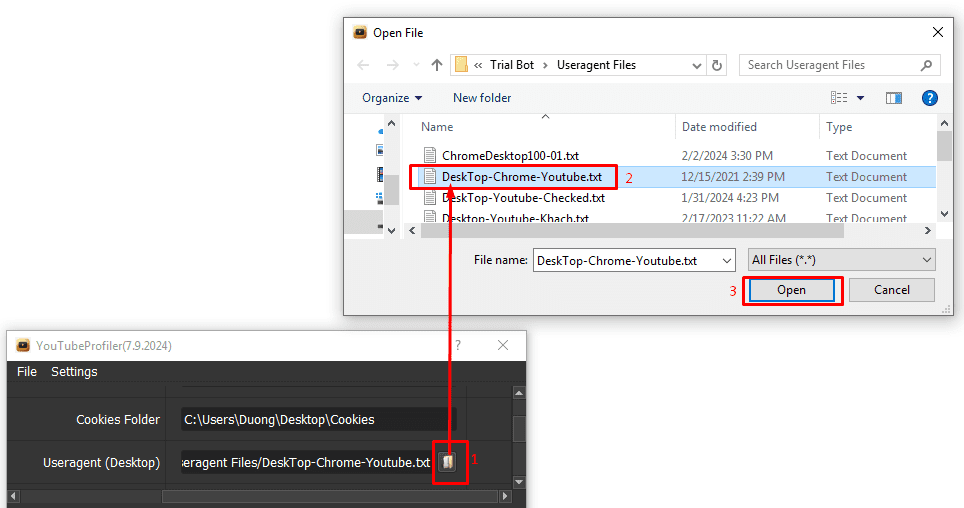Click navigation pane scroll up arrow
This screenshot has width=964, height=508.
coord(392,124)
